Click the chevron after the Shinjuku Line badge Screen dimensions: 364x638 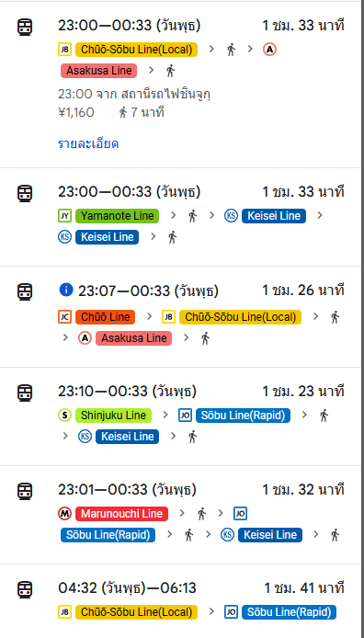(x=165, y=416)
